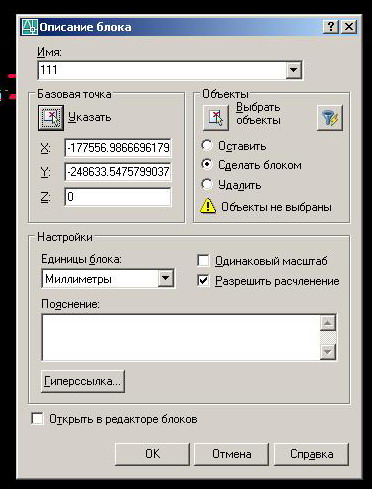Click the Z coordinate input field
This screenshot has height=489, width=372.
pos(118,197)
